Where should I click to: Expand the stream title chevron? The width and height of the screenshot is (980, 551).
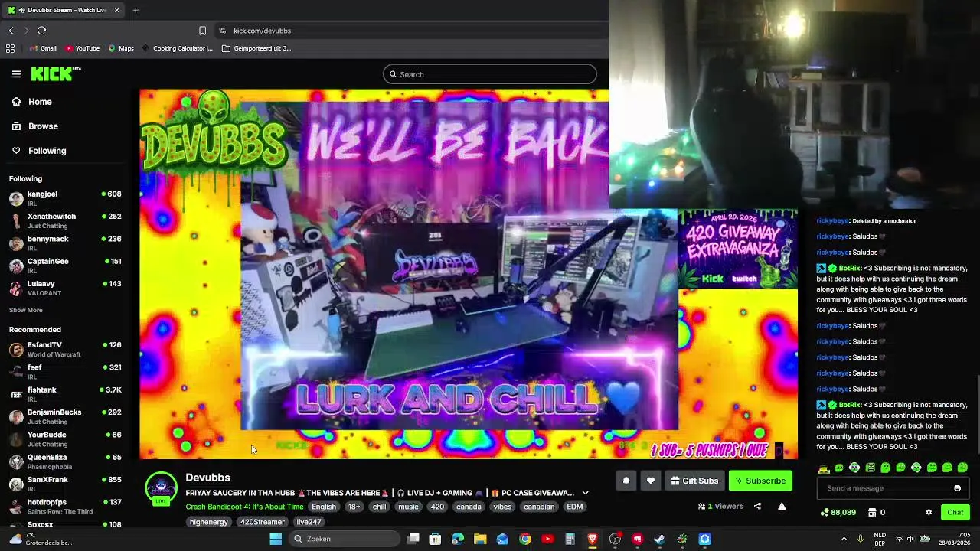585,493
